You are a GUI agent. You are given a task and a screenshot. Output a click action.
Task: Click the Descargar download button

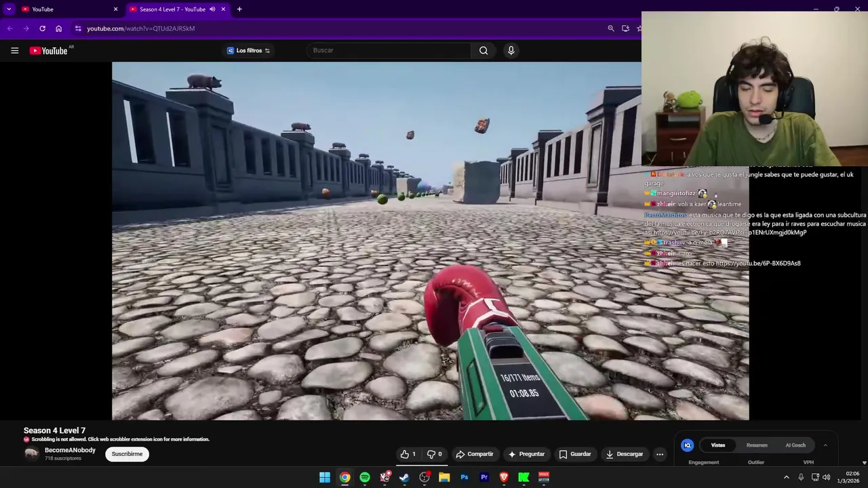pos(624,454)
